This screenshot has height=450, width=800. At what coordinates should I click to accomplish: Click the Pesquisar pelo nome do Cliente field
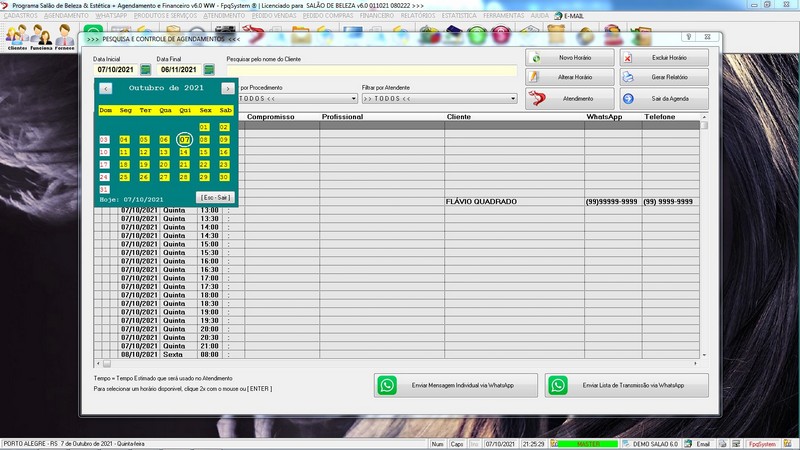click(371, 70)
